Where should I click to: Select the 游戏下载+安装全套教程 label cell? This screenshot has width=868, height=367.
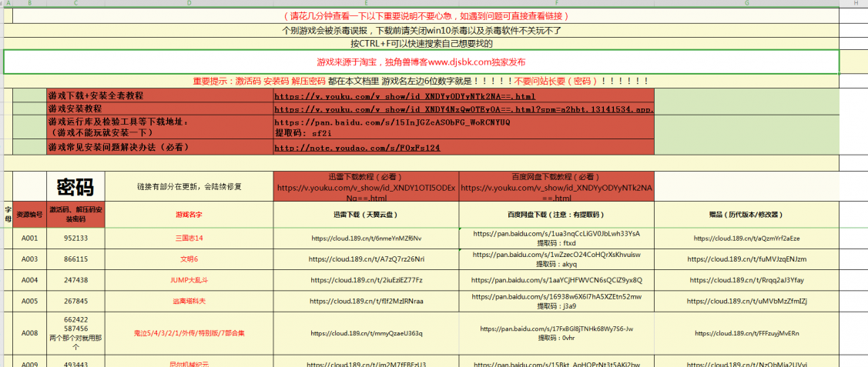click(x=160, y=95)
